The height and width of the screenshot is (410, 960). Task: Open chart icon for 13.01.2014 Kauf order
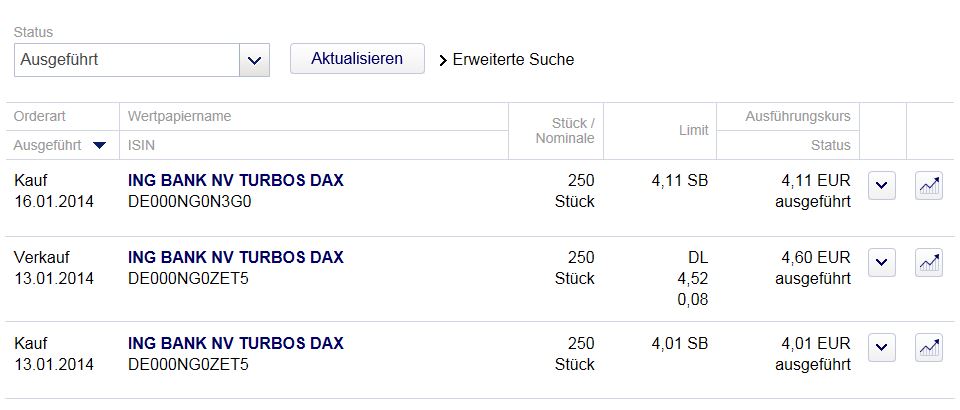(929, 348)
